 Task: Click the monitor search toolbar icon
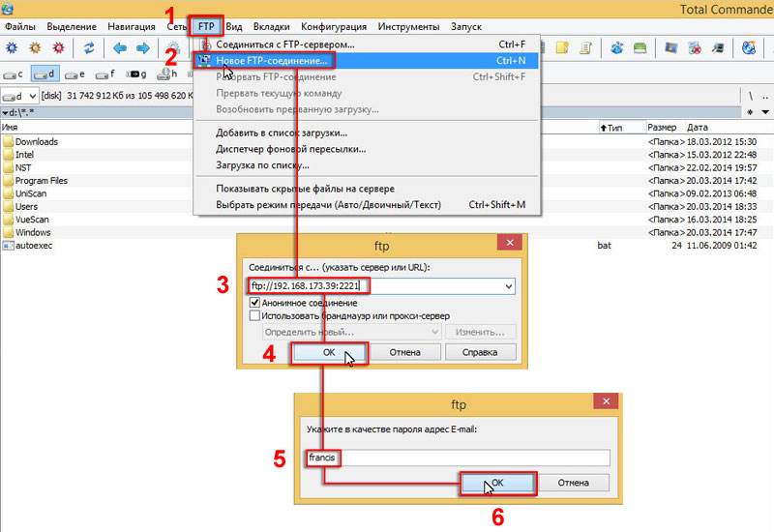[718, 47]
